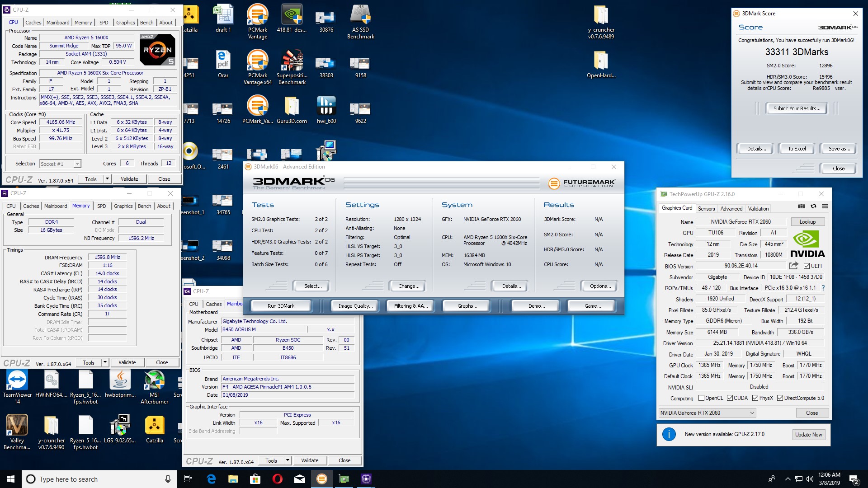Launch MSI Afterburner from the desktop
Image resolution: width=868 pixels, height=488 pixels.
[154, 386]
